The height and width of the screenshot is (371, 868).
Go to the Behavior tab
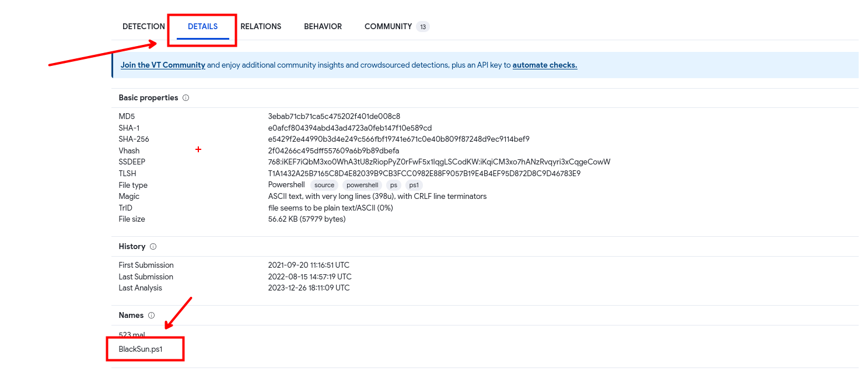point(323,27)
